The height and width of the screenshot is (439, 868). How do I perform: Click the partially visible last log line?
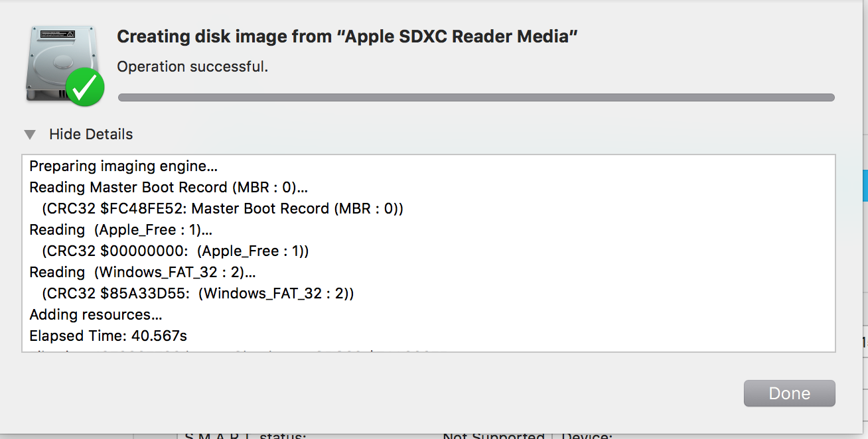tap(229, 350)
